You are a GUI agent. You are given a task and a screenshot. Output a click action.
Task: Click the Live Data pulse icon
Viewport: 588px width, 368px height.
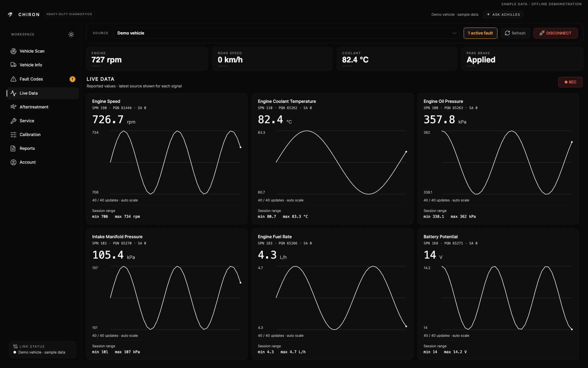click(x=13, y=93)
